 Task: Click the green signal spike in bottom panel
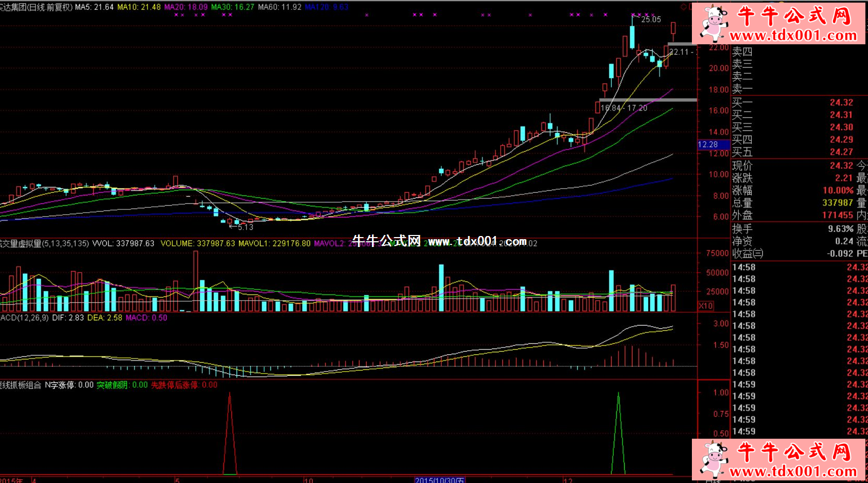618,434
